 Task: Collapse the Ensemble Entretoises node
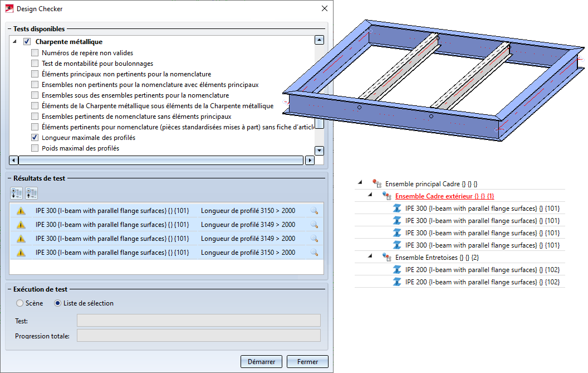370,256
